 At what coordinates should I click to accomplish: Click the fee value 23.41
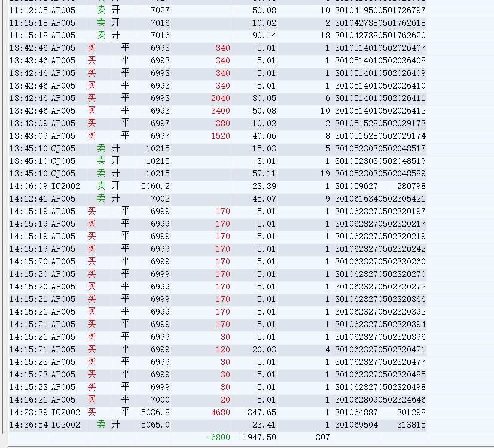point(264,425)
